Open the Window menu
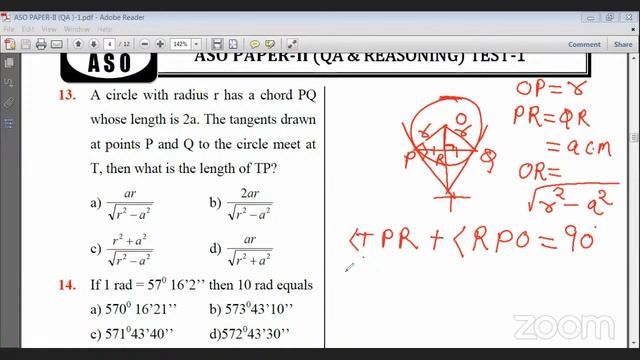 point(77,29)
